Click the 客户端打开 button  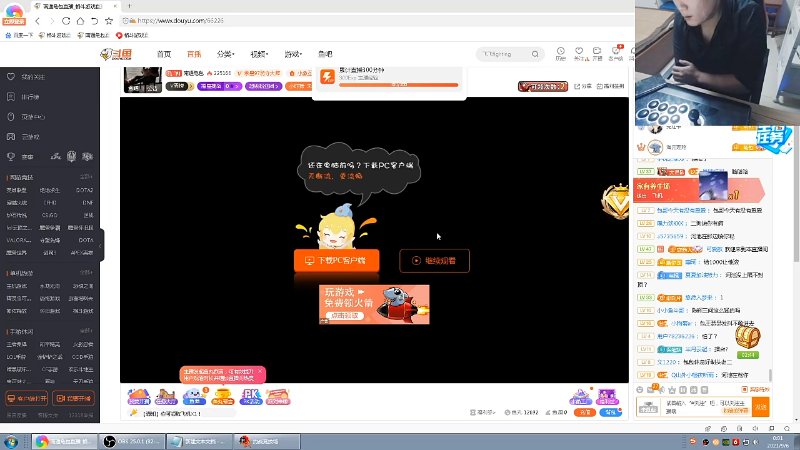(27, 398)
